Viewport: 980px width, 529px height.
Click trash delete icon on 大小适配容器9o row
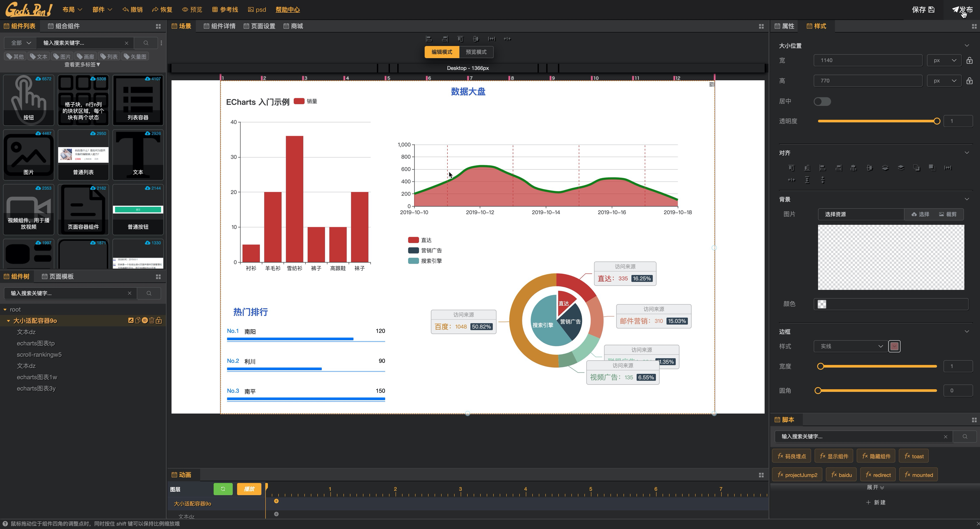coord(152,321)
